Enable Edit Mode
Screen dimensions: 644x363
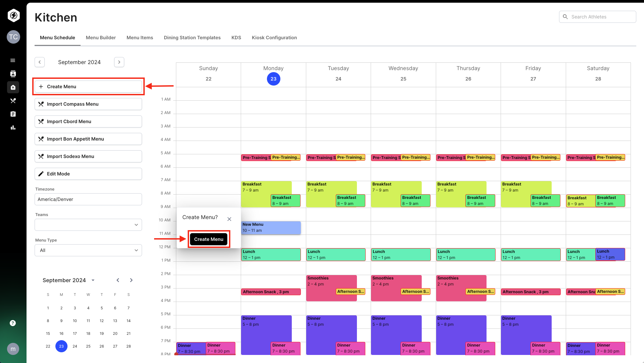[x=88, y=174]
